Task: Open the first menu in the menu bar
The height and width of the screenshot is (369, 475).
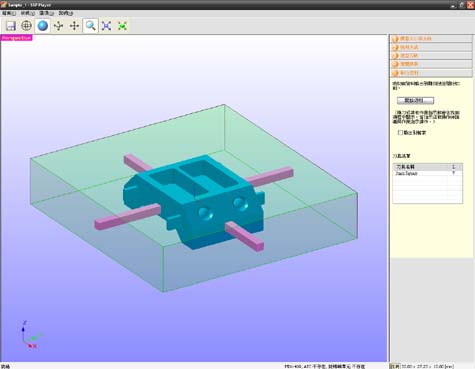Action: point(9,13)
